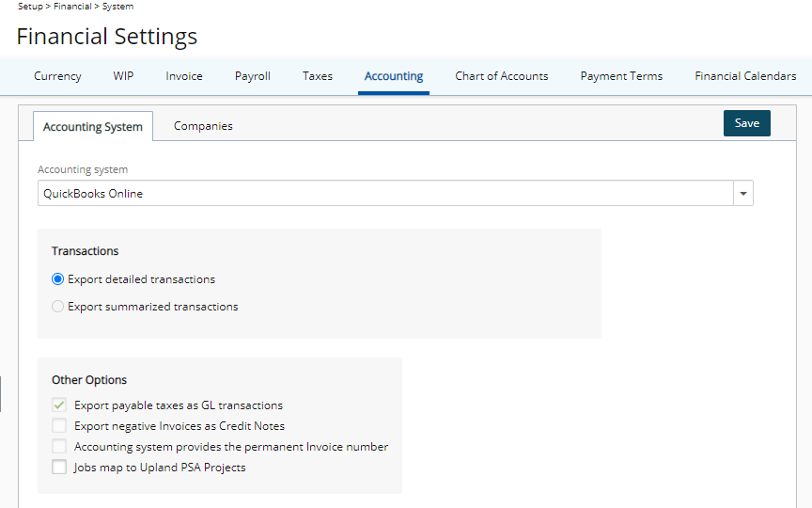Screen dimensions: 812x508
Task: Open the Currency tab
Action: [57, 76]
